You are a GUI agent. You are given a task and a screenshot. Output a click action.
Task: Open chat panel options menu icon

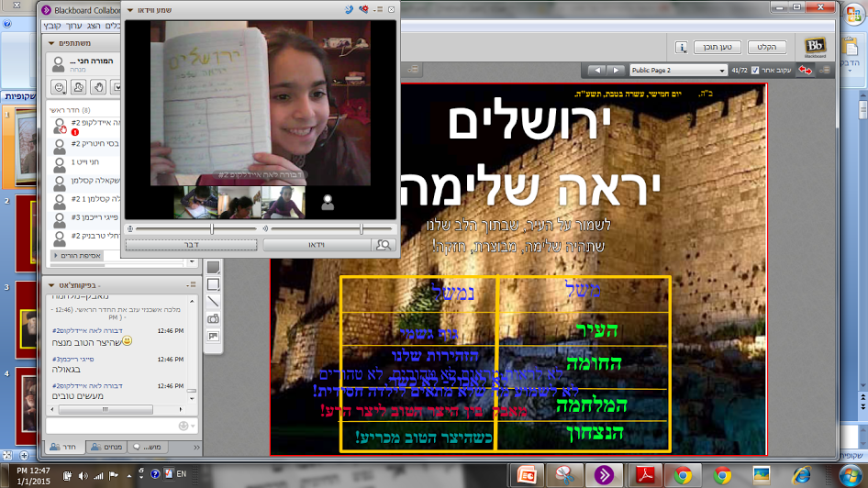pos(192,284)
